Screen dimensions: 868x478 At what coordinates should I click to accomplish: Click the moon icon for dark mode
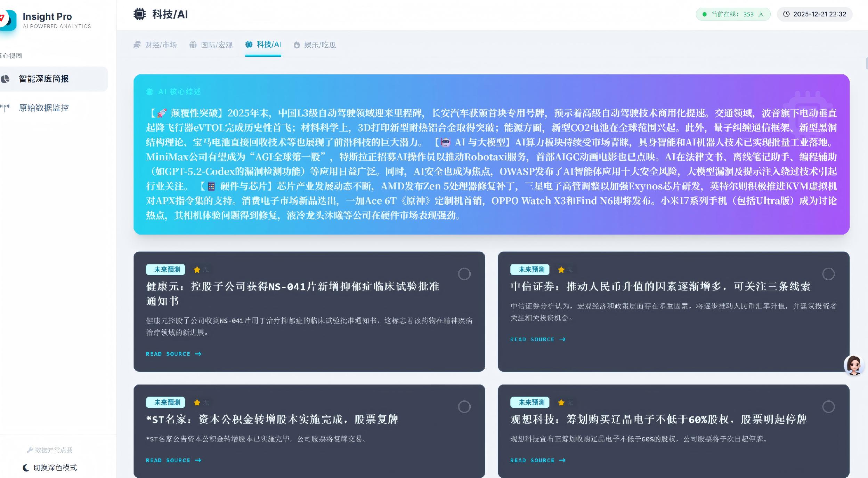[x=26, y=468]
